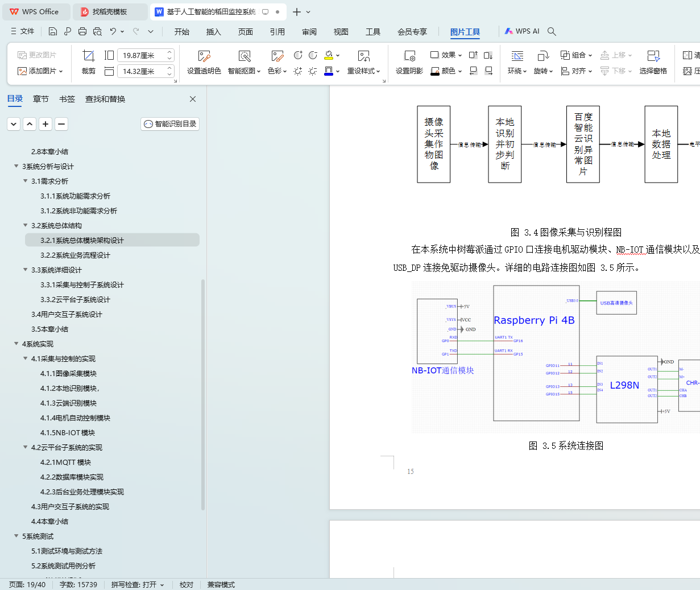Screen dimensions: 700x590
Task: Click the minus outline button in pane
Action: tap(62, 124)
